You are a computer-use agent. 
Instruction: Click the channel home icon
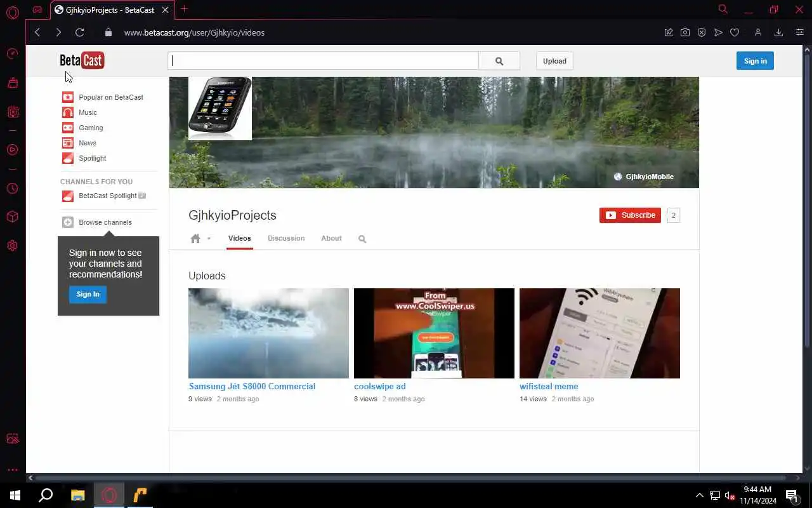[x=195, y=239]
